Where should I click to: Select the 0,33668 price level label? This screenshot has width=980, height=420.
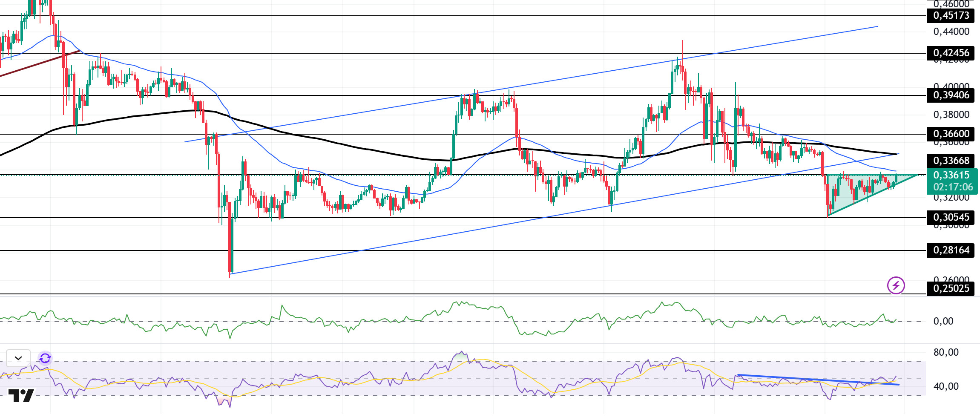951,161
